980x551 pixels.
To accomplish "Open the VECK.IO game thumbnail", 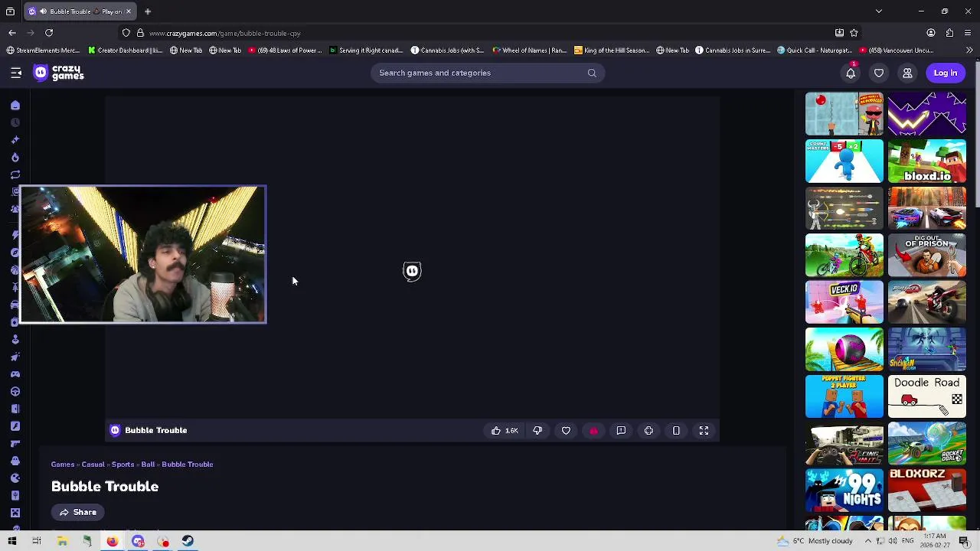I will 844,302.
